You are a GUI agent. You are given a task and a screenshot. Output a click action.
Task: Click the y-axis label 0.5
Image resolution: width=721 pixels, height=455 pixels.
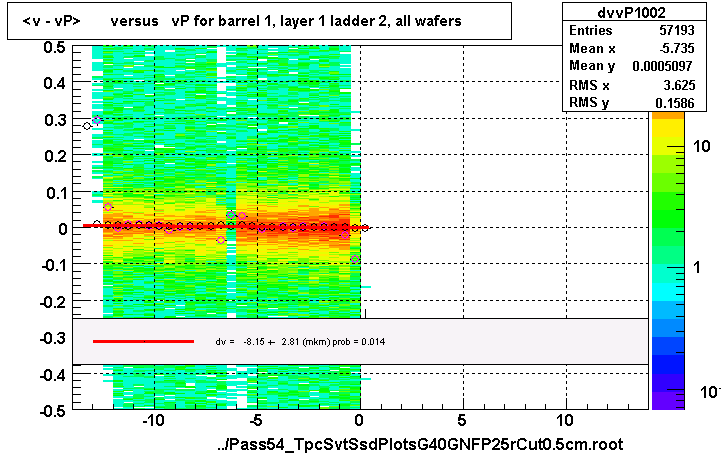[x=55, y=47]
